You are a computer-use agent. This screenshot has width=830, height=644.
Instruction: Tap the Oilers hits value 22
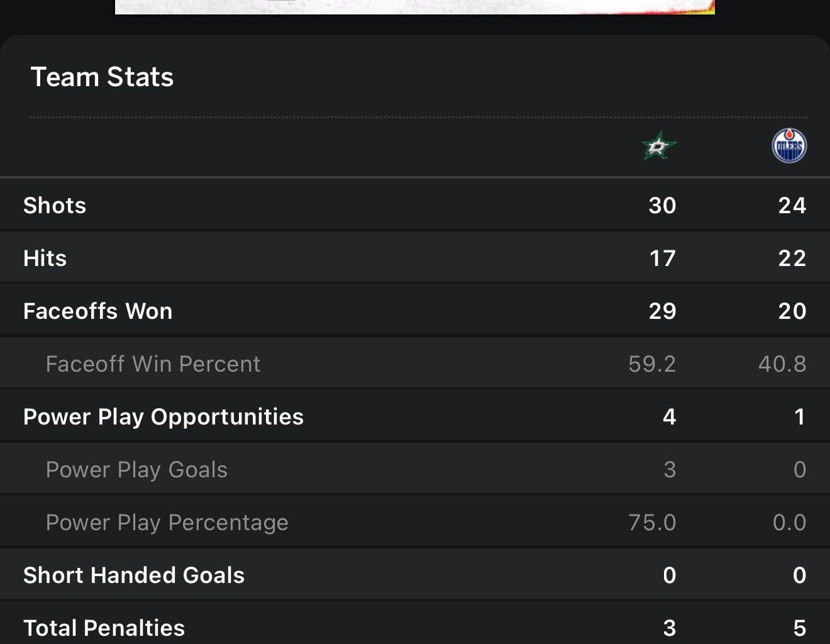792,258
